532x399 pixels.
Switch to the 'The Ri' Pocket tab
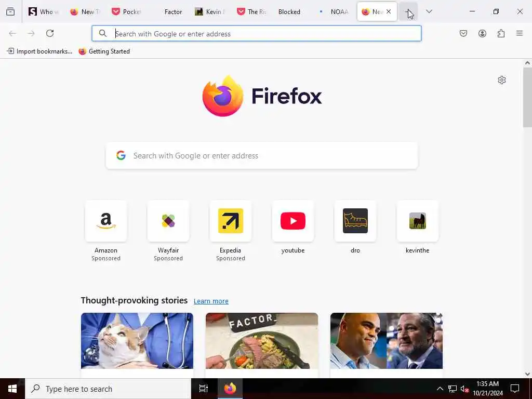pos(251,11)
